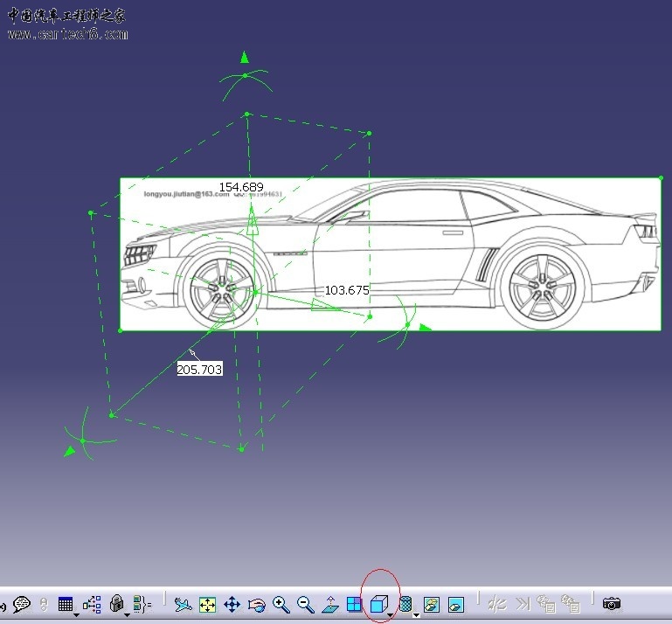Screen dimensions: 672x624
Task: Select the 103.675 dimension value
Action: 347,290
